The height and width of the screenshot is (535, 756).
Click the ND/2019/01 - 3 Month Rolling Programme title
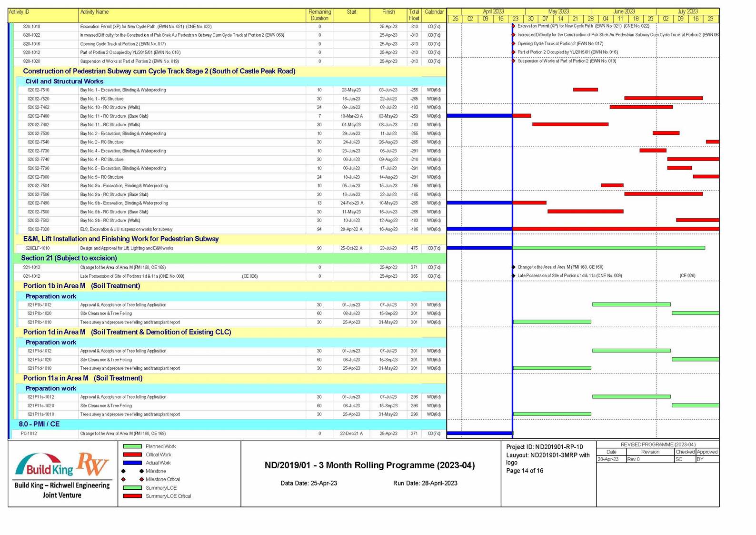[x=369, y=465]
